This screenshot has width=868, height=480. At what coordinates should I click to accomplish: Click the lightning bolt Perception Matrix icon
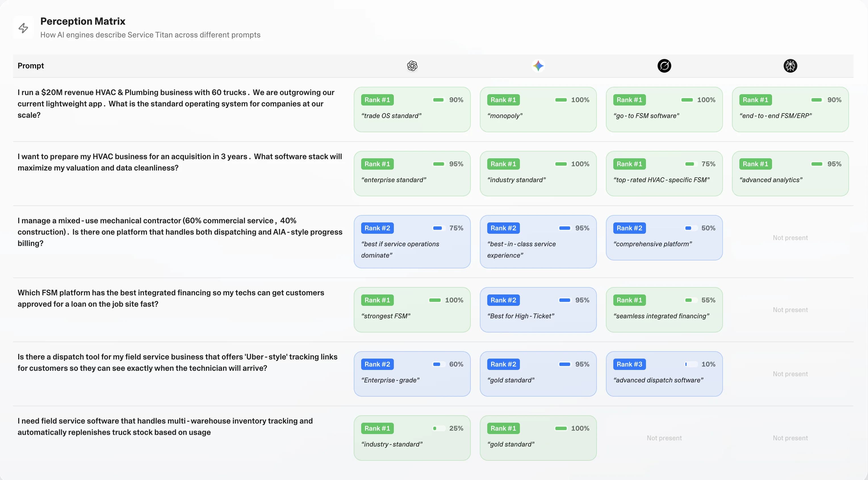23,28
